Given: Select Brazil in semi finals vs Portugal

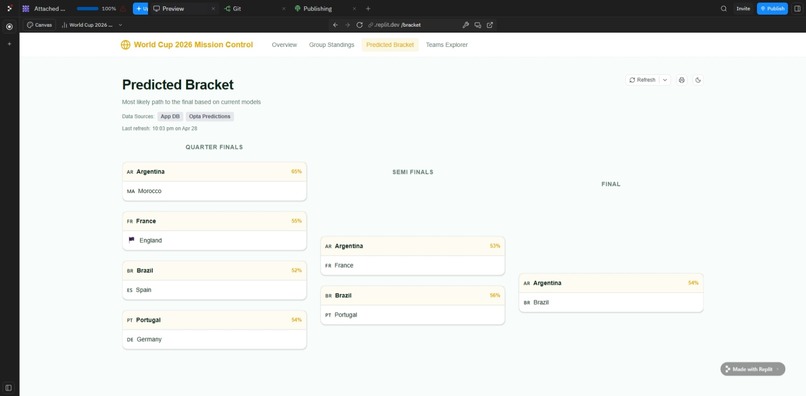Looking at the screenshot, I should (x=413, y=296).
